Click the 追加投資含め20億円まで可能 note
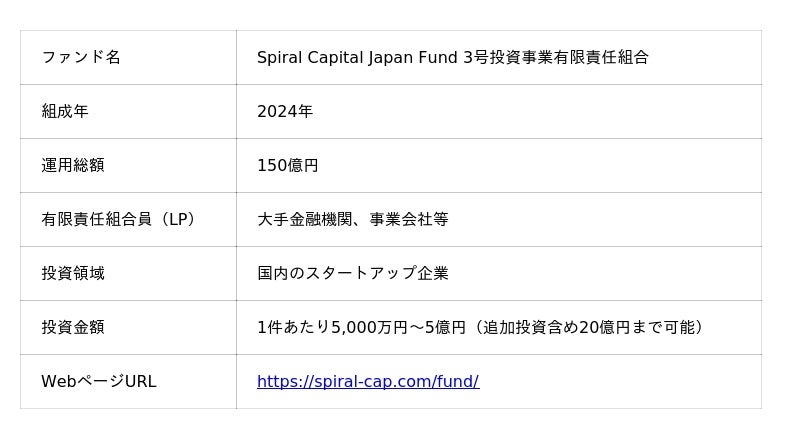The height and width of the screenshot is (439, 800). coord(588,327)
